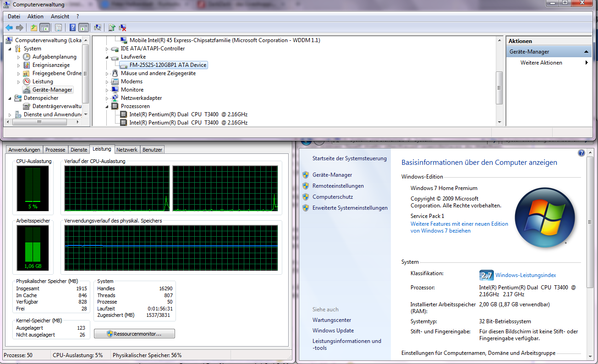The image size is (598, 364).
Task: Open Erweiterte Systemeinstellungen link
Action: coord(350,208)
